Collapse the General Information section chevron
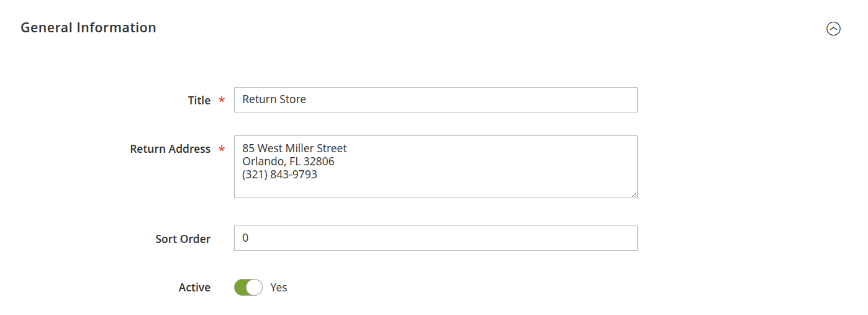868x315 pixels. (833, 29)
